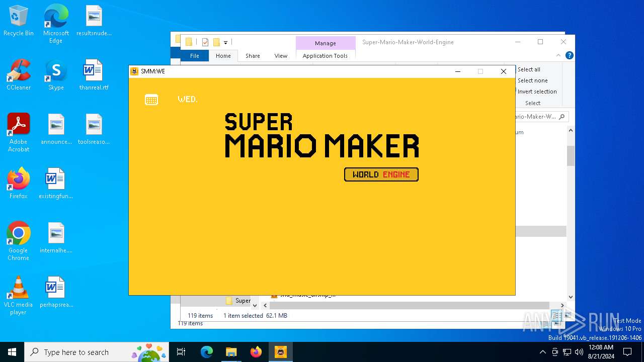Click Properties checkmark icon in Quick Access Toolbar

pos(205,42)
